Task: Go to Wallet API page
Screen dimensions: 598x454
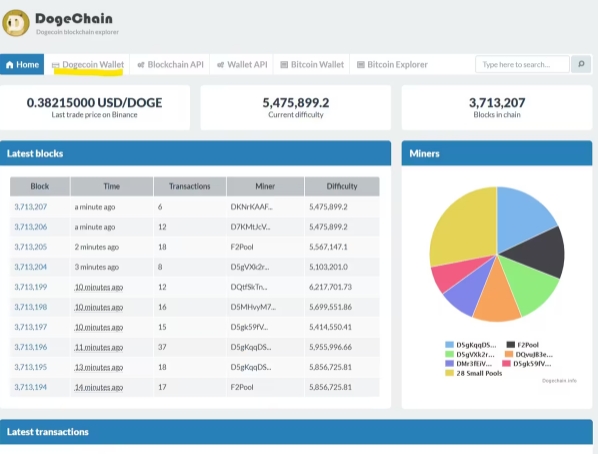Action: coord(242,64)
